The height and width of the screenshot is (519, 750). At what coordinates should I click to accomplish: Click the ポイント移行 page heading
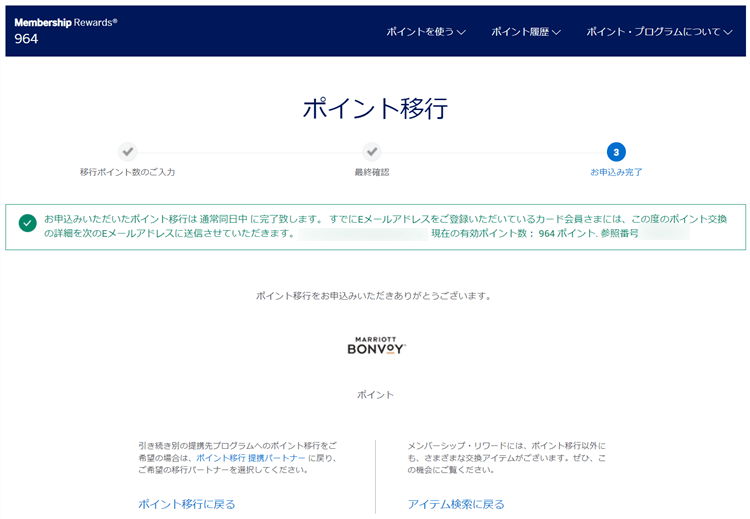[x=375, y=109]
